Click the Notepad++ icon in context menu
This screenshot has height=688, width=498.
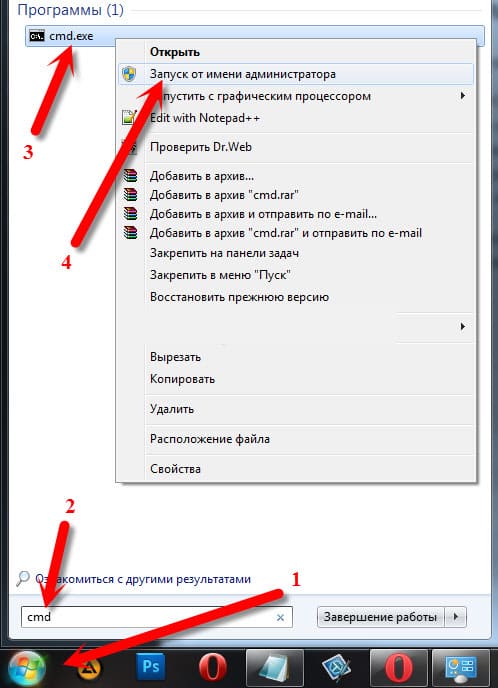pyautogui.click(x=129, y=118)
